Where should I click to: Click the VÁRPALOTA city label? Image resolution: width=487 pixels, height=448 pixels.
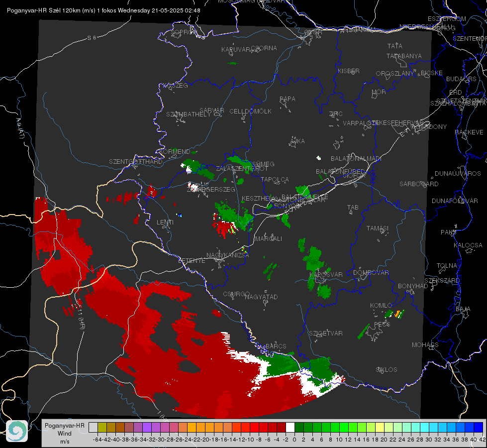360,123
